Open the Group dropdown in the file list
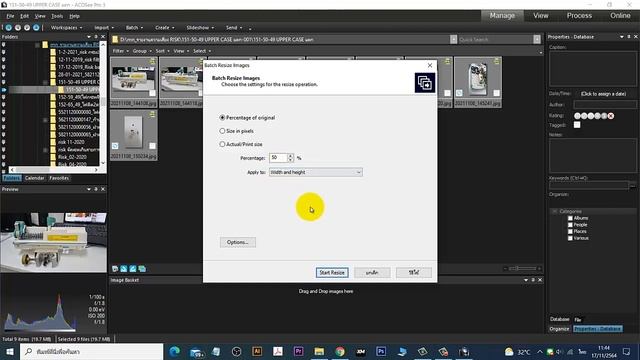The image size is (640, 360). [141, 51]
